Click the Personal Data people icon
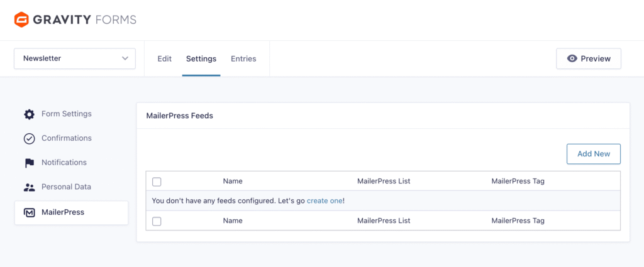 pyautogui.click(x=29, y=187)
